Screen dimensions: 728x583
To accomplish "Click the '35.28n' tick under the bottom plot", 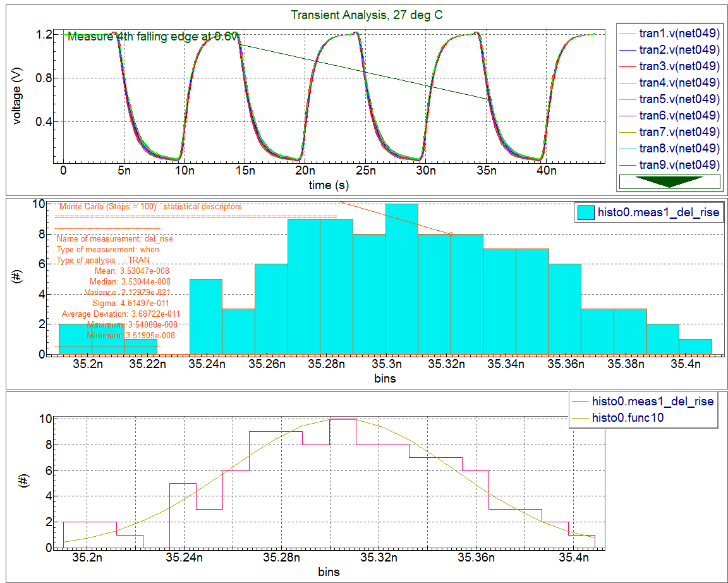I will [281, 558].
